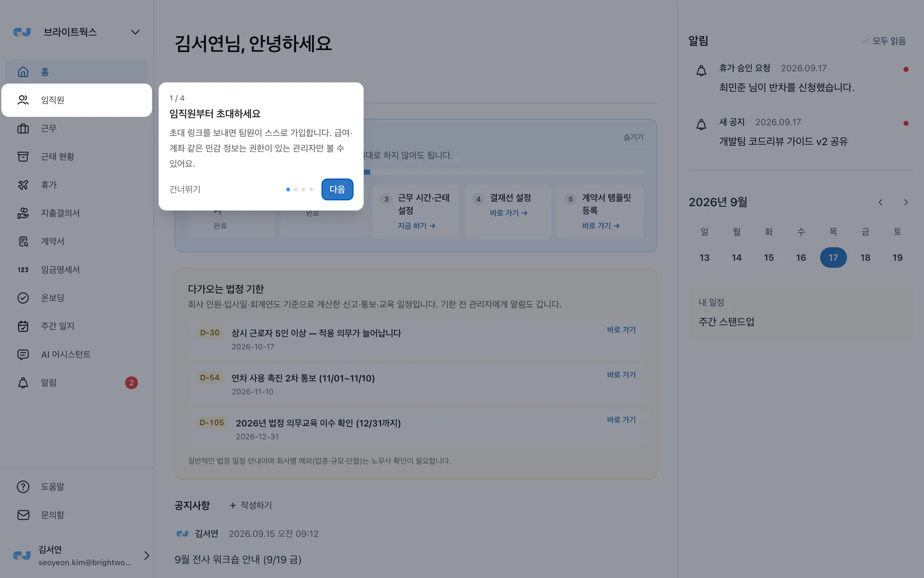
Task: Click bell icon beside 새 공지
Action: [701, 125]
